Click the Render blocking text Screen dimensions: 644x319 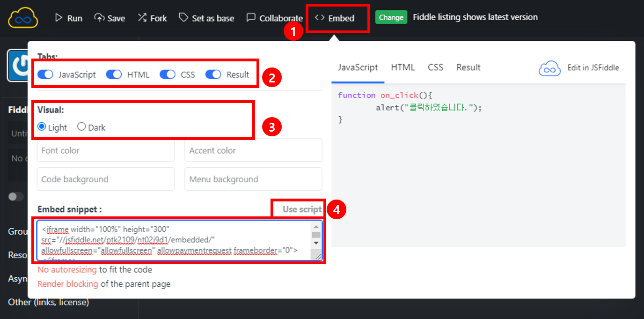(68, 284)
